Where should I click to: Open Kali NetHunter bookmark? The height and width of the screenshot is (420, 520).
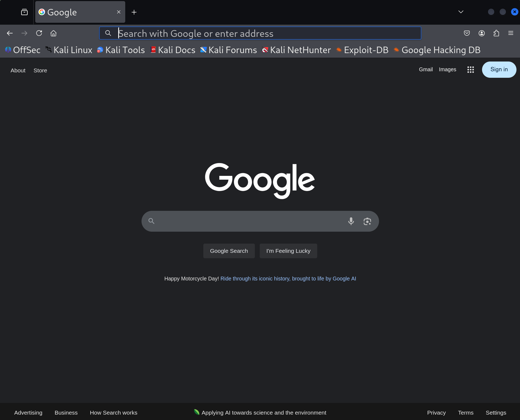pos(297,50)
